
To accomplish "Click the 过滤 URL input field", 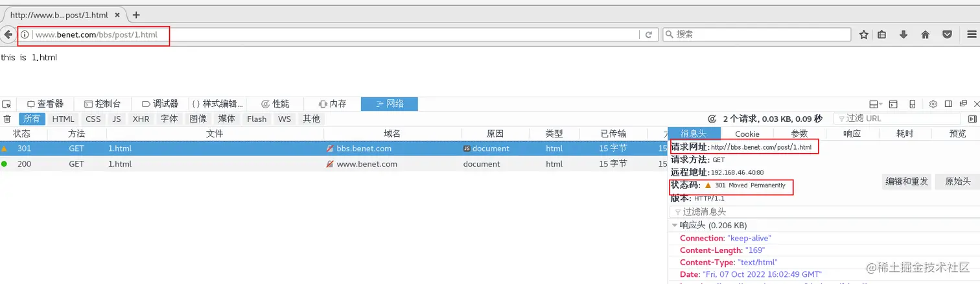I will [x=897, y=119].
